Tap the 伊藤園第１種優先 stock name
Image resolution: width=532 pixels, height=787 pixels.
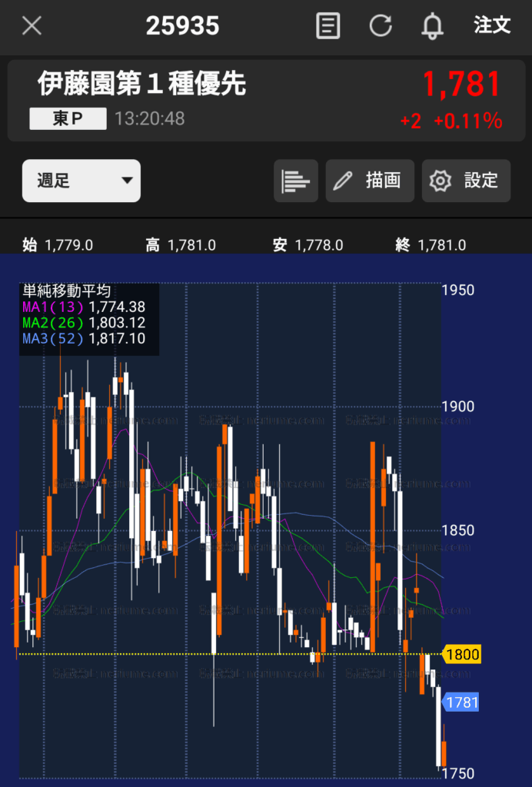coord(142,83)
